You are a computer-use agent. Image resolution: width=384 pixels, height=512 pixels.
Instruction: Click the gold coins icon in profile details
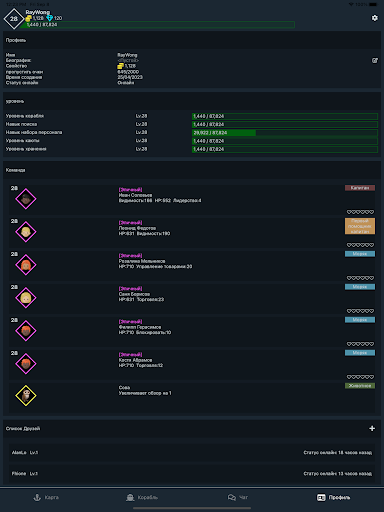coord(120,66)
